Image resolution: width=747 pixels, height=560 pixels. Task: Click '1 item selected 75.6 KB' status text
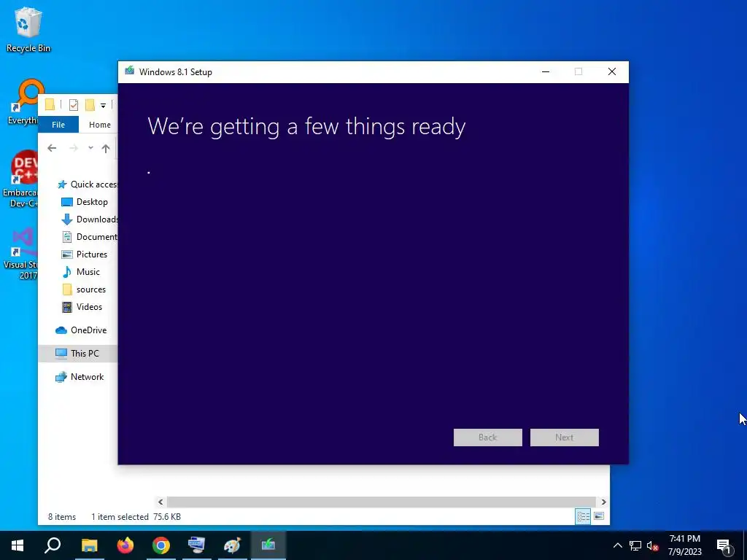pyautogui.click(x=136, y=517)
